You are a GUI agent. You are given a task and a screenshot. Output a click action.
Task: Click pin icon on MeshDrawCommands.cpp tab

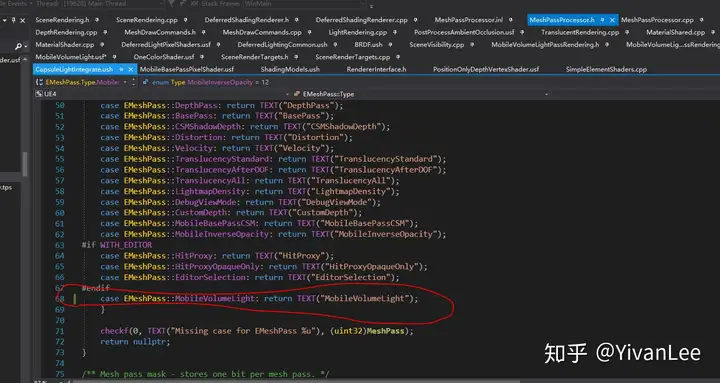[309, 33]
